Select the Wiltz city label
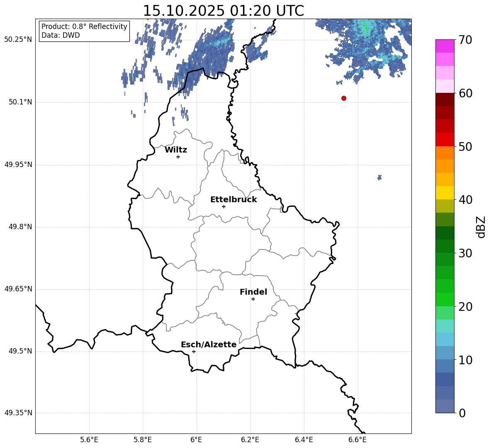Image resolution: width=491 pixels, height=448 pixels. (176, 150)
